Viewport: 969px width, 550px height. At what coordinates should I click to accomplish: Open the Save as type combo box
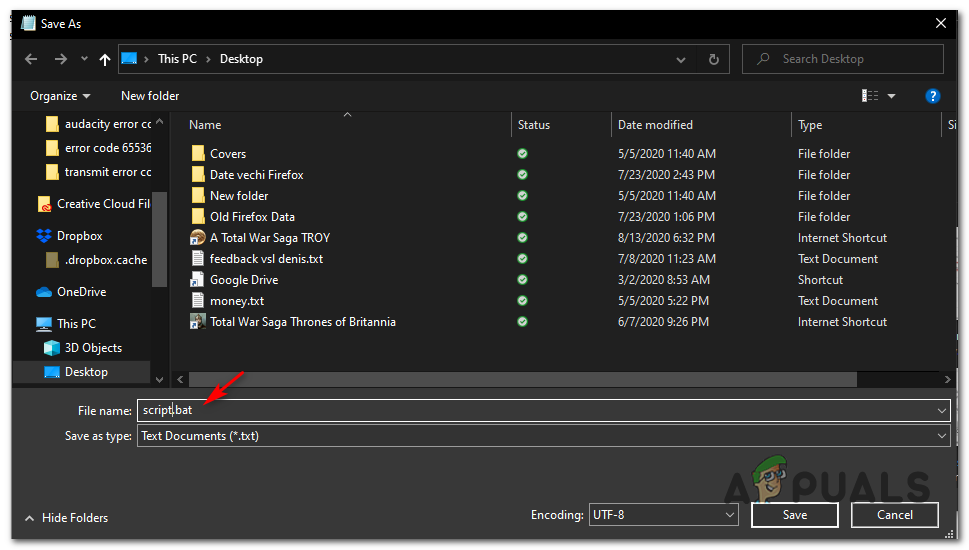click(x=543, y=436)
